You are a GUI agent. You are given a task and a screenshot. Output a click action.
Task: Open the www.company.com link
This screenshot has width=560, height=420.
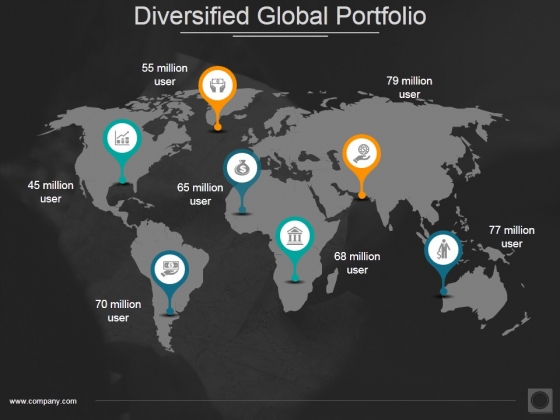pyautogui.click(x=43, y=401)
